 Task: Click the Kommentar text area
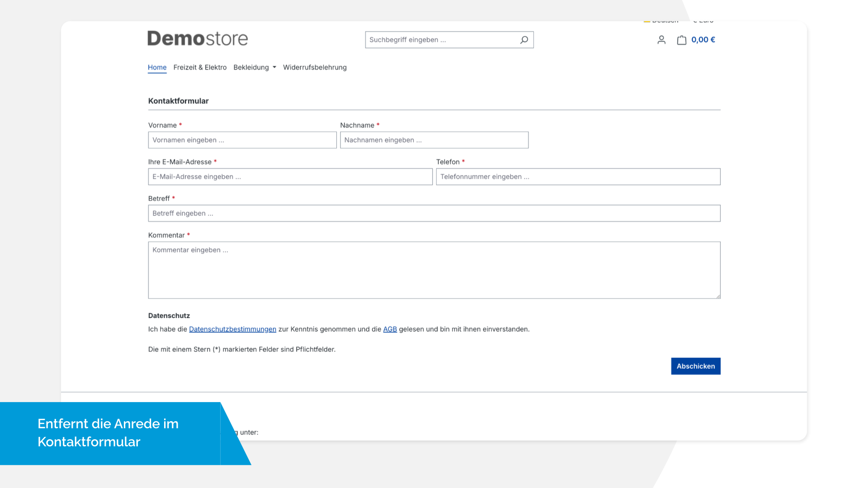tap(434, 270)
